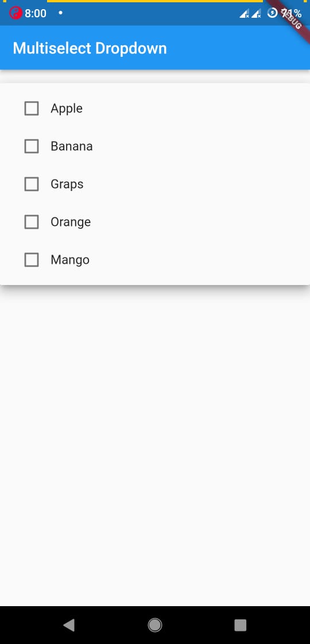The height and width of the screenshot is (644, 310).
Task: Enable the Graps checkbox
Action: tap(32, 184)
